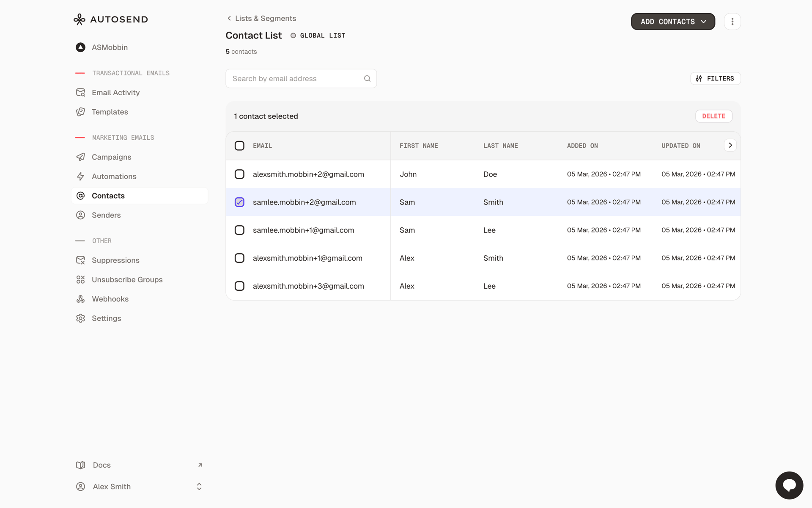Open contact samlee.mobbin+2@gmail.com
Image resolution: width=812 pixels, height=508 pixels.
(x=304, y=202)
